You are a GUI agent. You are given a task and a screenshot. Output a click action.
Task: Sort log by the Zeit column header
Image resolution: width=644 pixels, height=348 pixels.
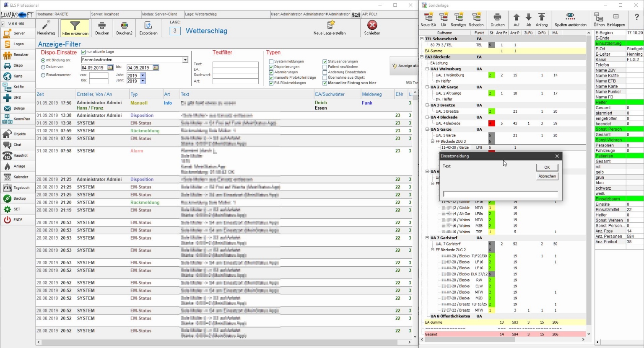[x=56, y=94]
